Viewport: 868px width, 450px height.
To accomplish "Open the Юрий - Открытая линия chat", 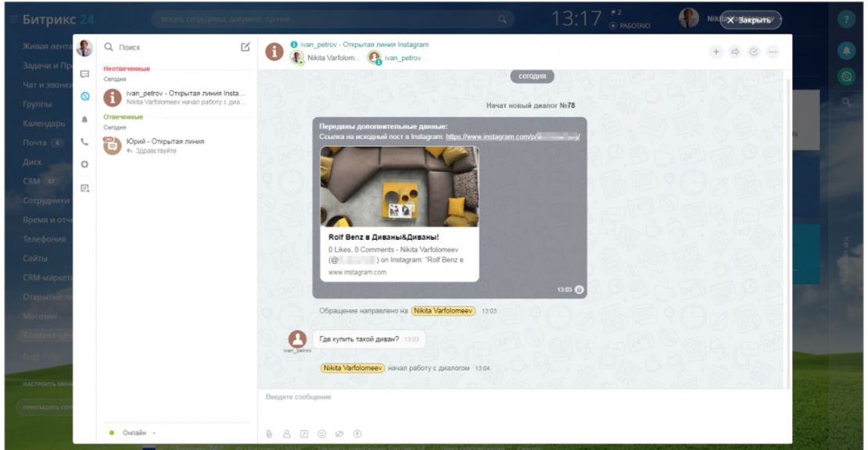I will point(175,146).
